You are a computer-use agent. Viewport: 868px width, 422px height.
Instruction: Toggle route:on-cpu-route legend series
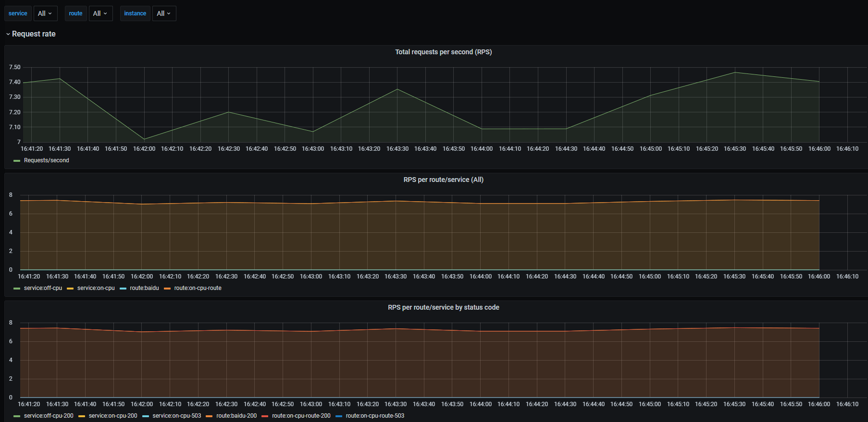point(198,288)
